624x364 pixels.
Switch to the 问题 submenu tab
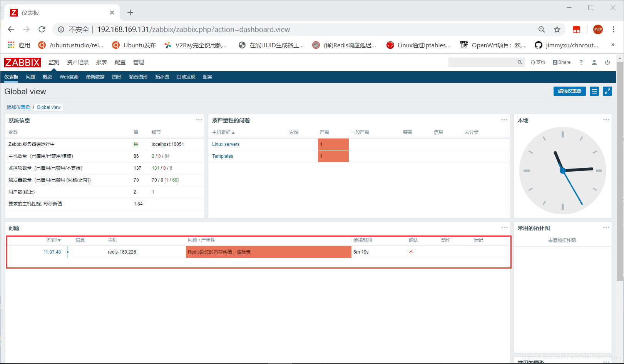[30, 77]
